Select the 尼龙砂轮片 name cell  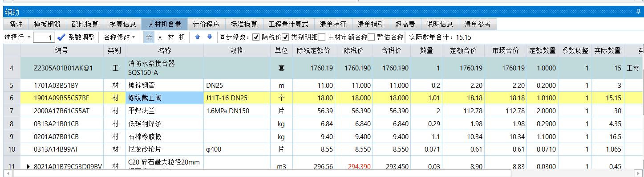[164, 149]
